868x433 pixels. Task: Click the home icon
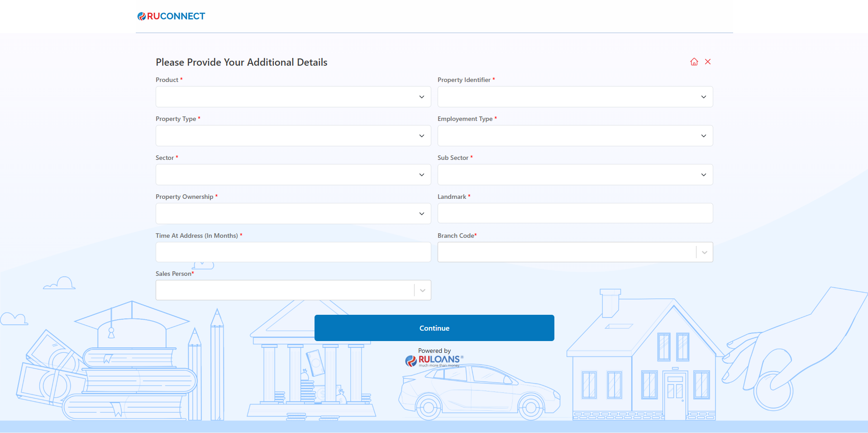694,62
